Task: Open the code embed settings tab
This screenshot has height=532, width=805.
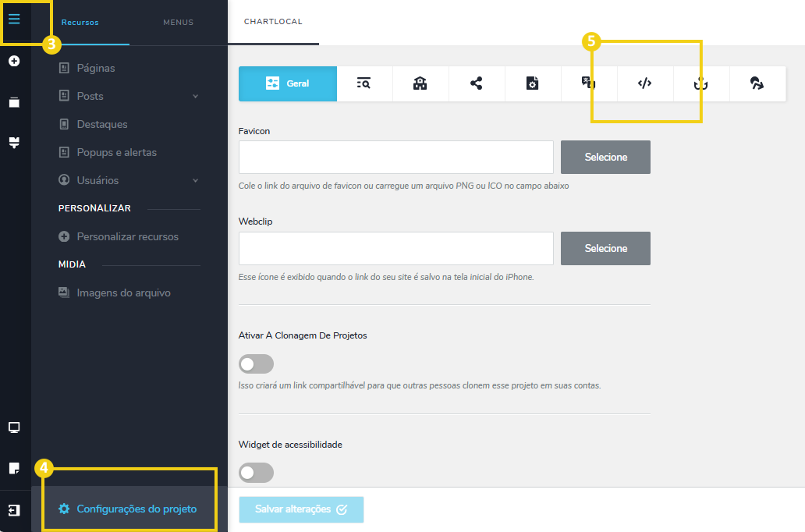Action: (644, 84)
